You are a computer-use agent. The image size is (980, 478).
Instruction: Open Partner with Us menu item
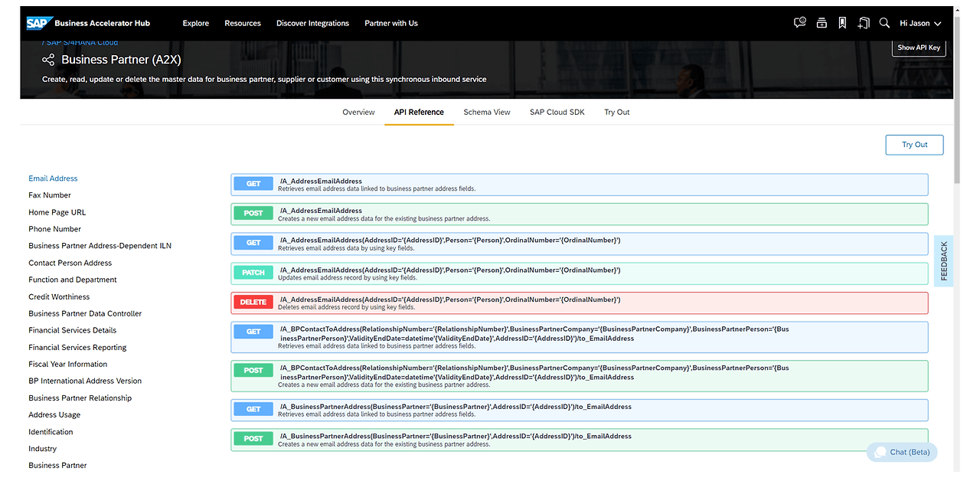(x=391, y=23)
